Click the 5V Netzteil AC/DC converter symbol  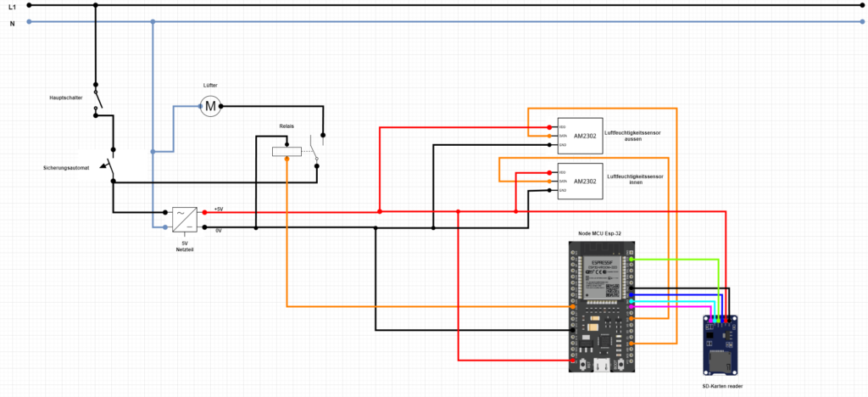tap(184, 220)
